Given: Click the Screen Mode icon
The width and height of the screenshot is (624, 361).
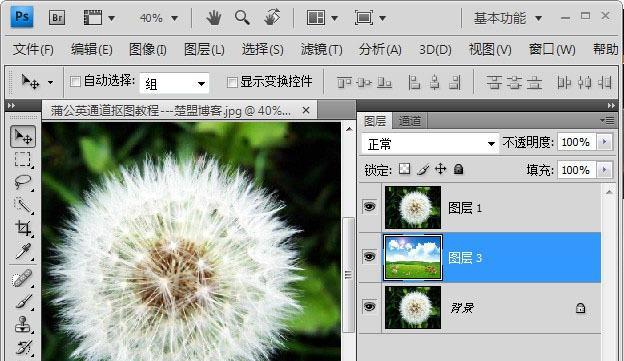Looking at the screenshot, I should tap(364, 18).
